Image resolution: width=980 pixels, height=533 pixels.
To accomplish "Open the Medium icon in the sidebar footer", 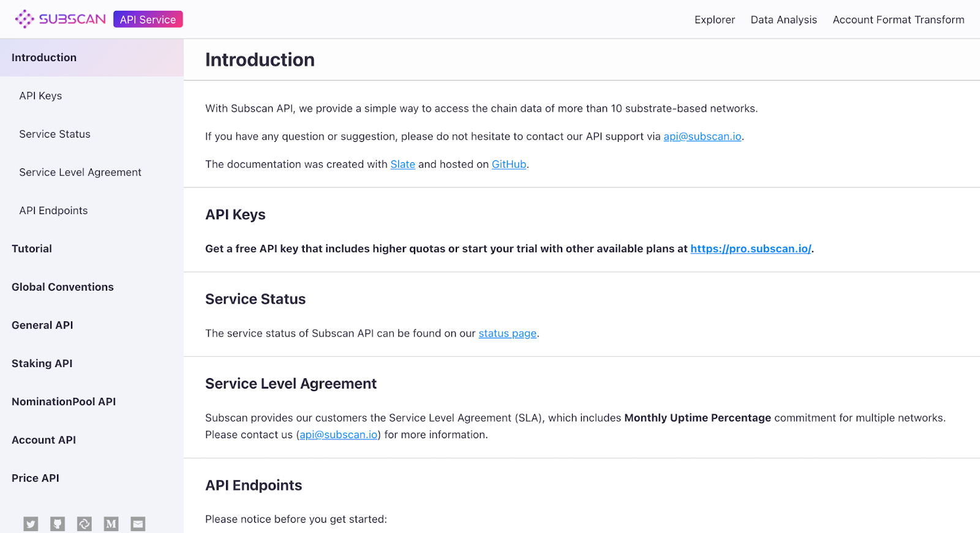I will pos(111,524).
